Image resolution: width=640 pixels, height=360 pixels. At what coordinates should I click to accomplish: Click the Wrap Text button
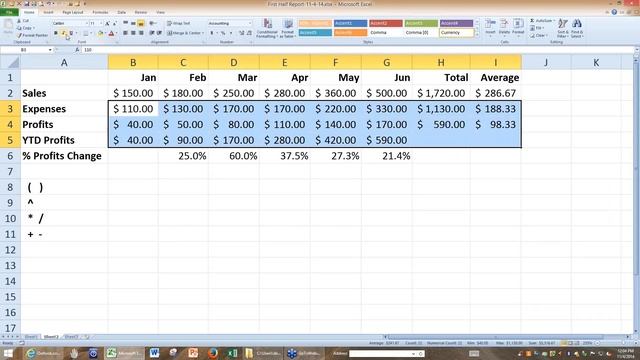179,23
